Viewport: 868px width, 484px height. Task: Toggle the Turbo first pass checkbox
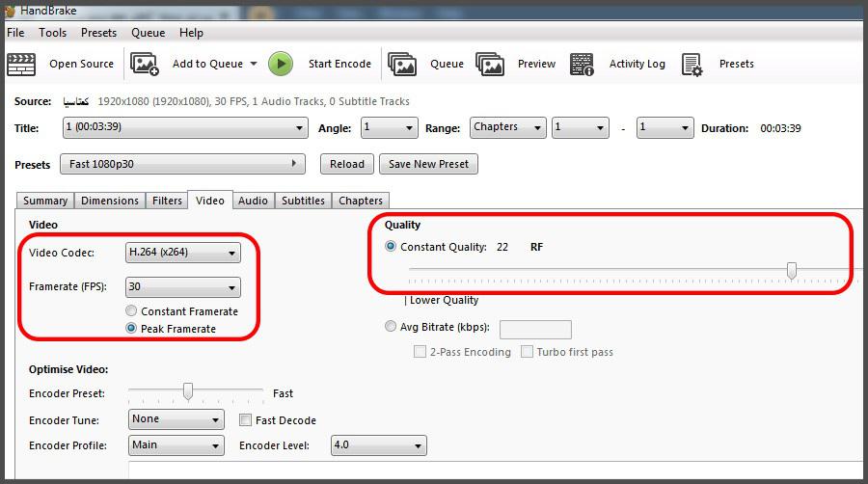pyautogui.click(x=527, y=351)
